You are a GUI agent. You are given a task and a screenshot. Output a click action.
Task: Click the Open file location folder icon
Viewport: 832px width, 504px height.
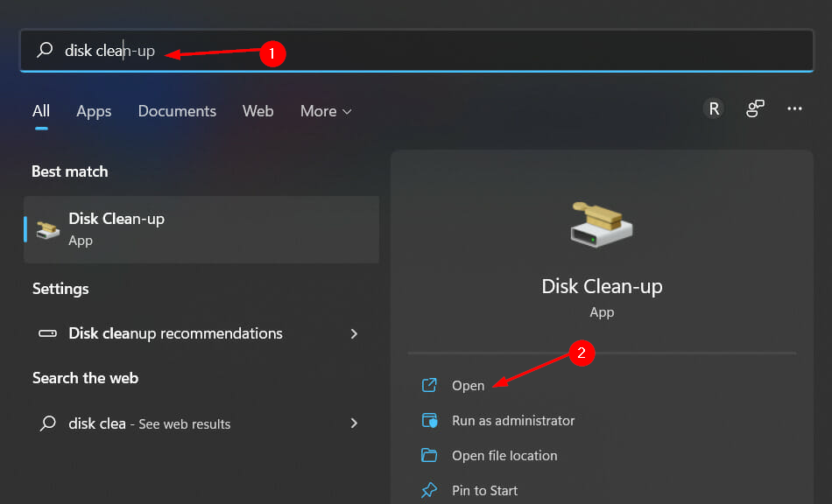(x=429, y=455)
